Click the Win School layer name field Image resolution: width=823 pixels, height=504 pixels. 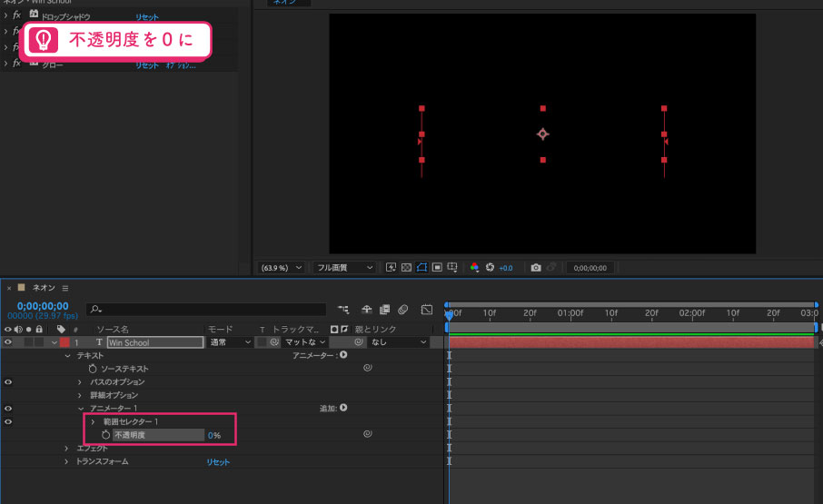coord(155,342)
